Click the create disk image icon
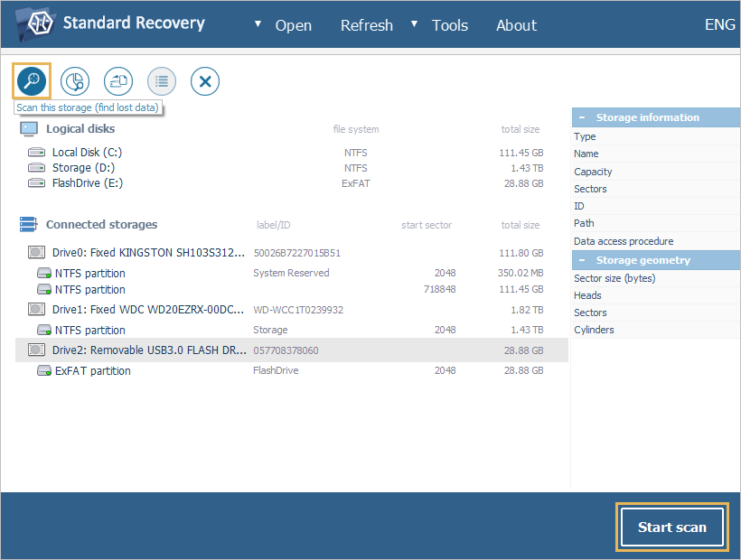741x560 pixels. click(x=117, y=80)
